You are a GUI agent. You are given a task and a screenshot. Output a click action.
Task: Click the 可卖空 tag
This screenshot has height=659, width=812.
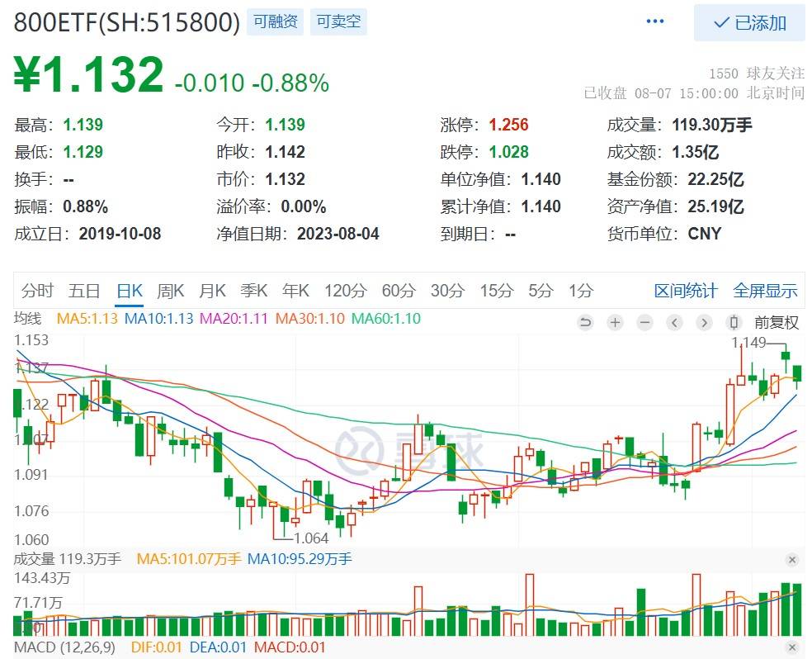pyautogui.click(x=338, y=22)
